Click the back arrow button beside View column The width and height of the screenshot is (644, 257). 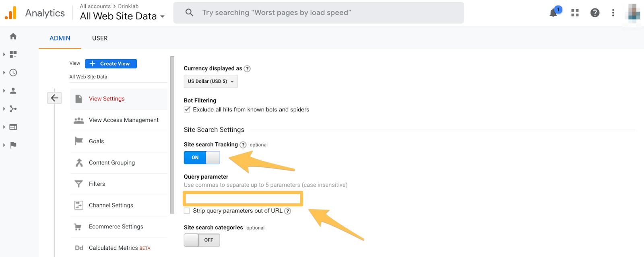click(x=54, y=98)
